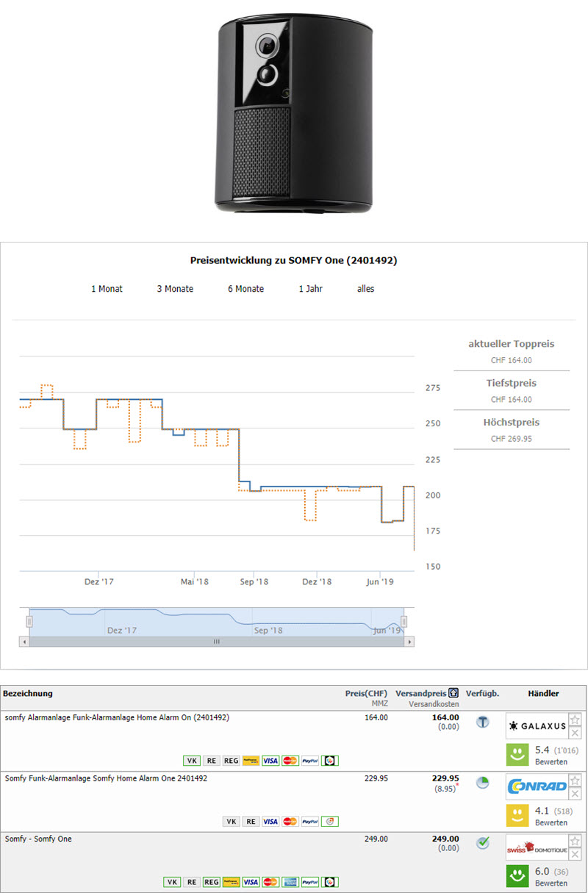Open the Somfy - Somfy One offer
Image resolution: width=588 pixels, height=893 pixels.
tap(38, 839)
